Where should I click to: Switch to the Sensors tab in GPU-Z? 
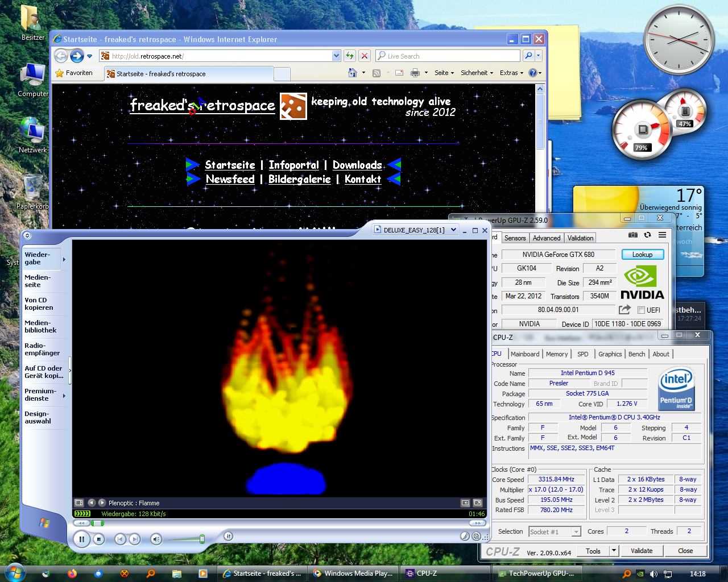click(515, 238)
